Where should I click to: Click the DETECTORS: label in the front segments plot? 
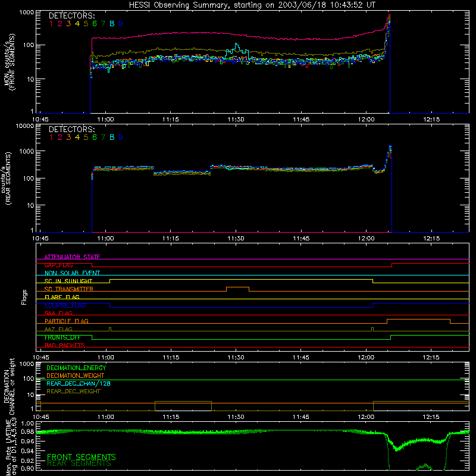(x=71, y=15)
